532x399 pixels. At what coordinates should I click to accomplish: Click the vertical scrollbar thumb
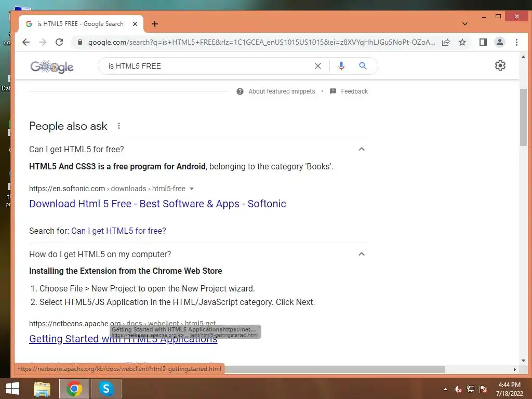pyautogui.click(x=523, y=117)
